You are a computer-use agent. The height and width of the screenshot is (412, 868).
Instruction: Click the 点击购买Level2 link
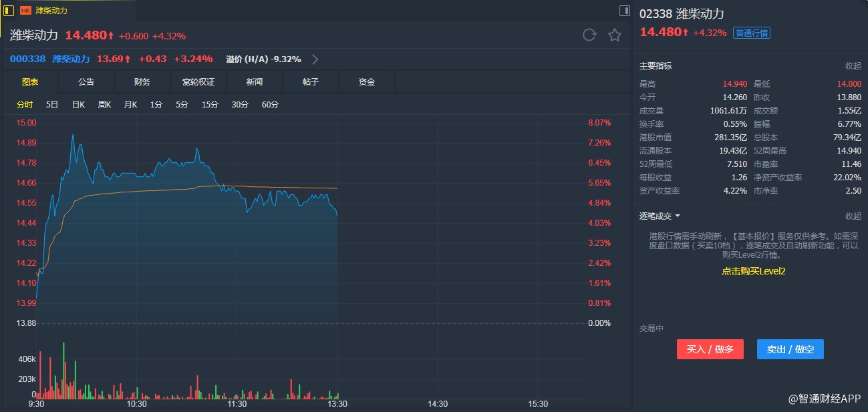753,271
